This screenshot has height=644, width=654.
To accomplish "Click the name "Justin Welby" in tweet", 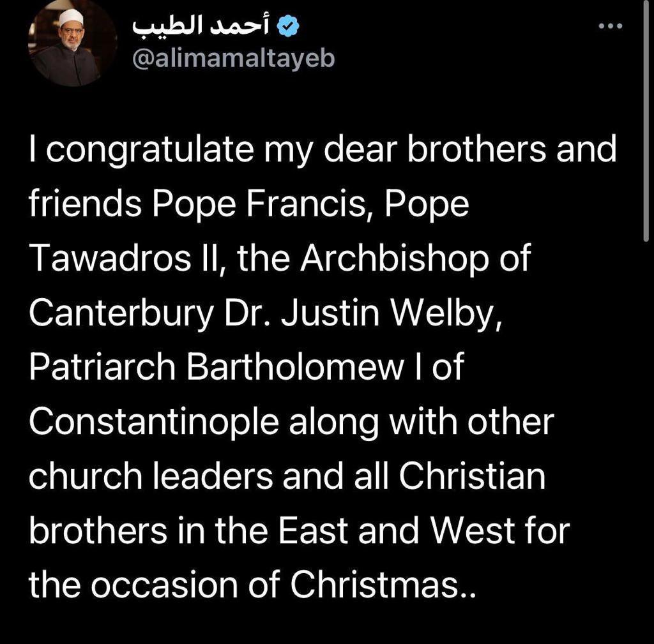I will [x=381, y=313].
